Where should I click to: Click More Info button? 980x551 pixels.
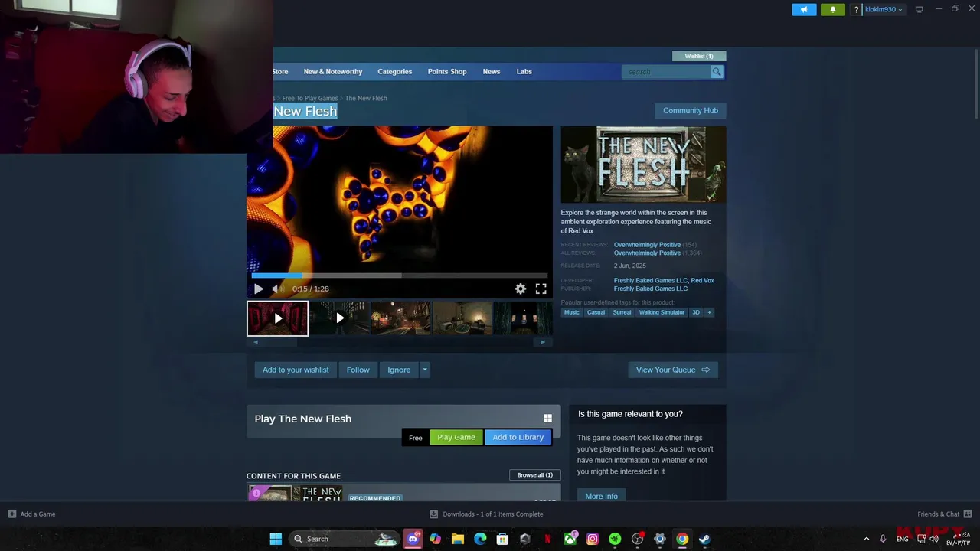tap(601, 496)
